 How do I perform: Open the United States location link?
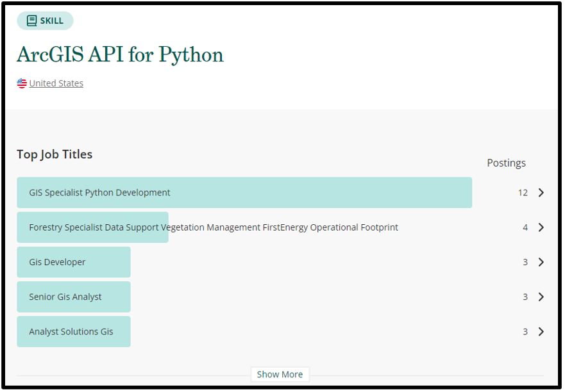pos(56,83)
